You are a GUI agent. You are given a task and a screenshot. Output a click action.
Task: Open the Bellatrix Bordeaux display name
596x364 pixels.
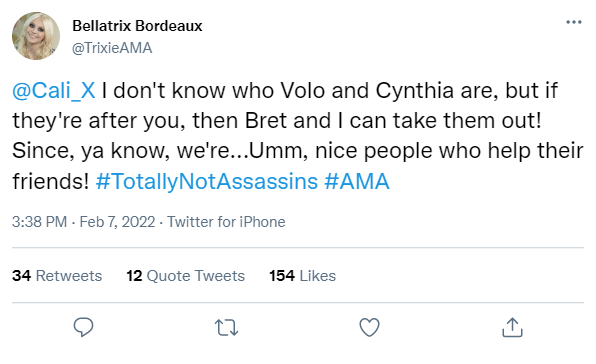(x=137, y=26)
